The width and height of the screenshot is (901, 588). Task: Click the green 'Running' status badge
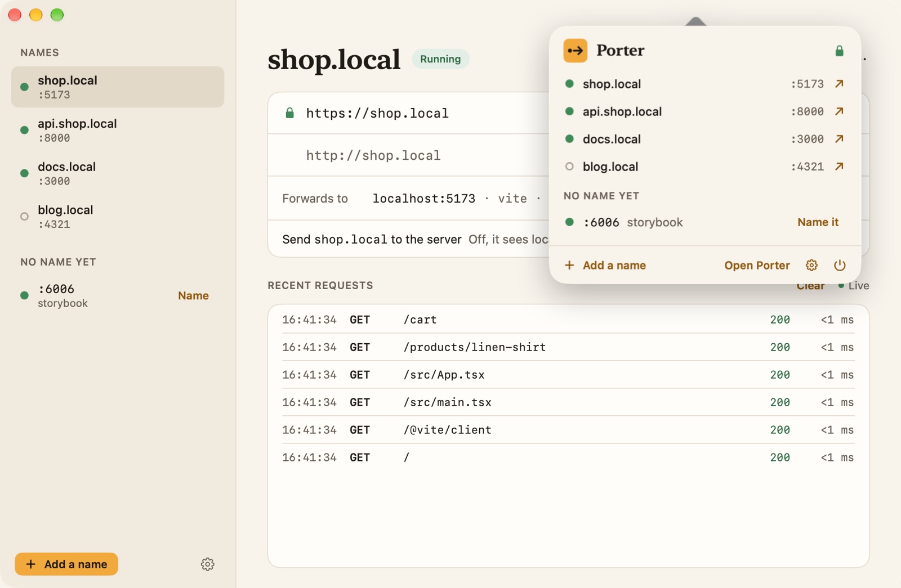click(x=440, y=59)
